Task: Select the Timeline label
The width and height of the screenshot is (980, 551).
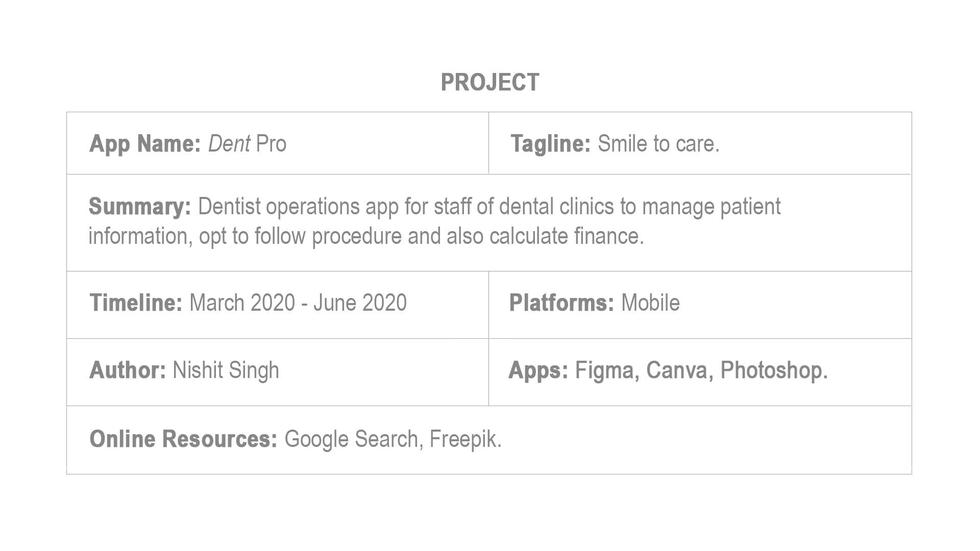Action: coord(136,303)
